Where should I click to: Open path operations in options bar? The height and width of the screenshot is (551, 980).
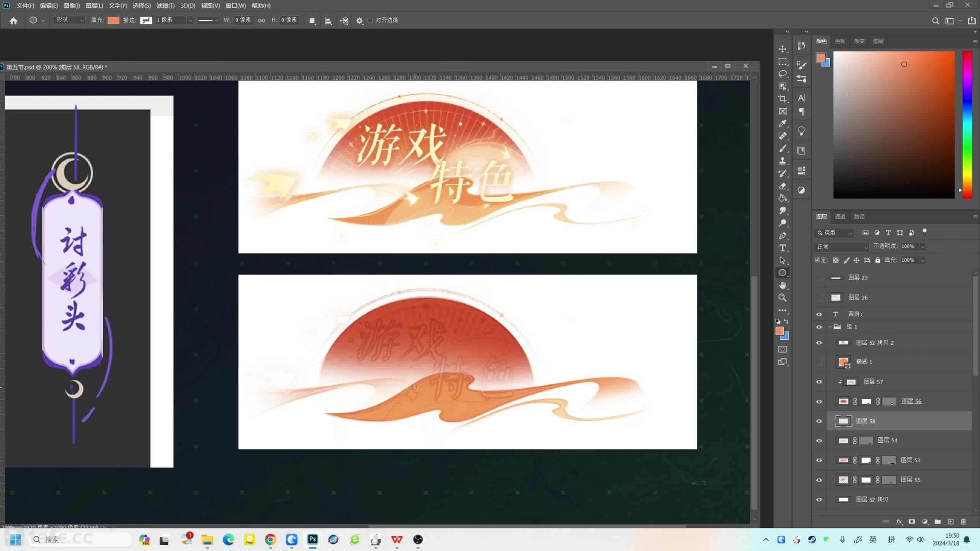312,21
